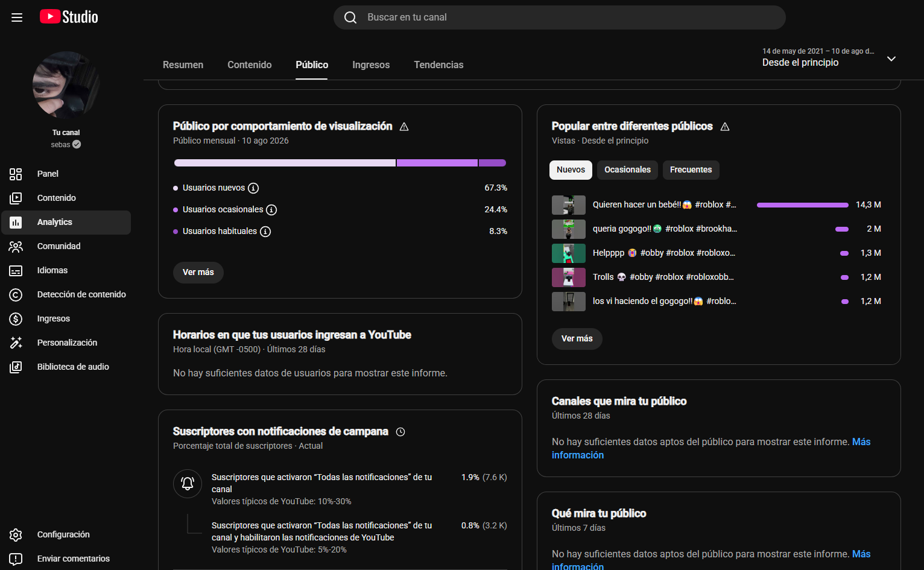Image resolution: width=924 pixels, height=570 pixels.
Task: Click the Quieren hacer un bebé video title
Action: pos(665,205)
